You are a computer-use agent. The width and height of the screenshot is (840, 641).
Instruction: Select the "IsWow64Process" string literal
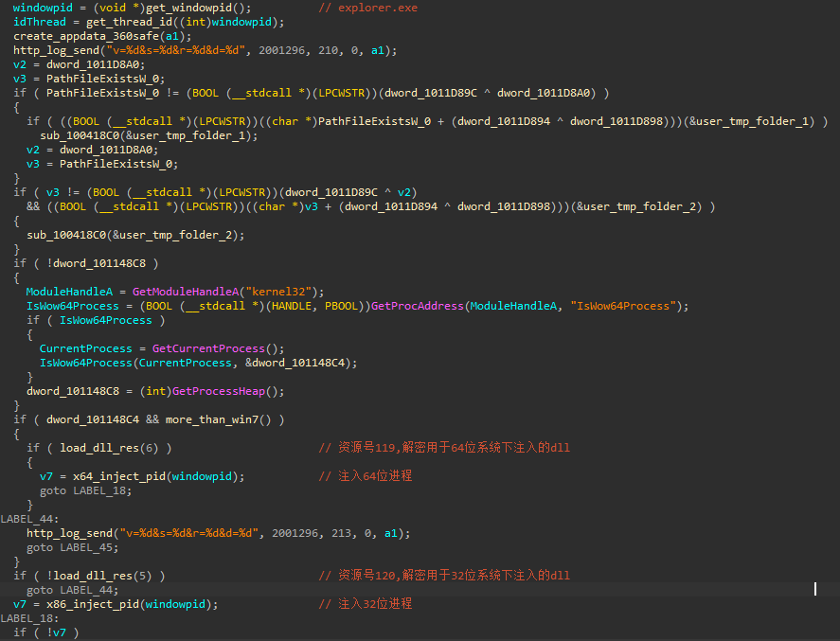626,306
